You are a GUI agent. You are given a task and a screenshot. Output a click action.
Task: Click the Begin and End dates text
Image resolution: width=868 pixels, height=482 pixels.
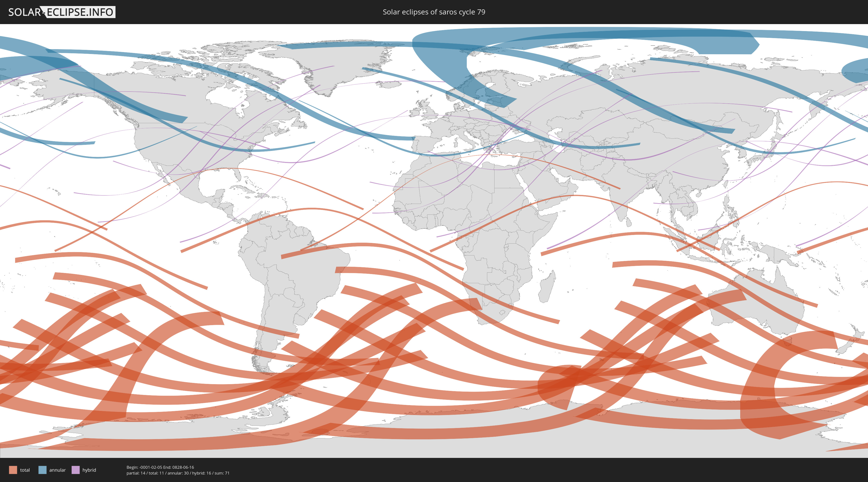pos(160,467)
